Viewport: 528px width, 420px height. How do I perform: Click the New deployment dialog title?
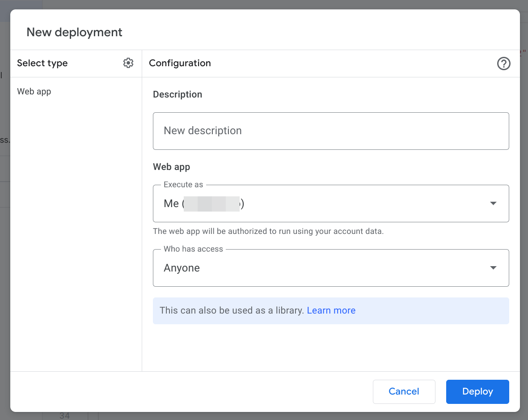[x=74, y=32]
